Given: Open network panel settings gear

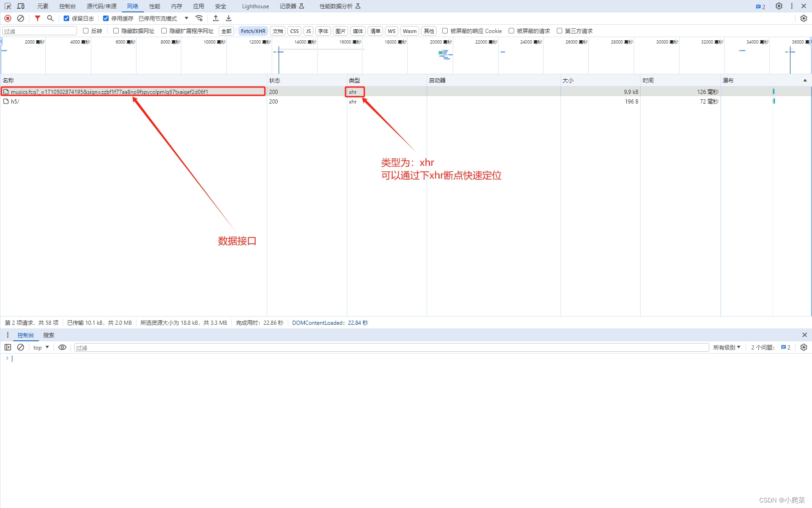Looking at the screenshot, I should coord(804,18).
